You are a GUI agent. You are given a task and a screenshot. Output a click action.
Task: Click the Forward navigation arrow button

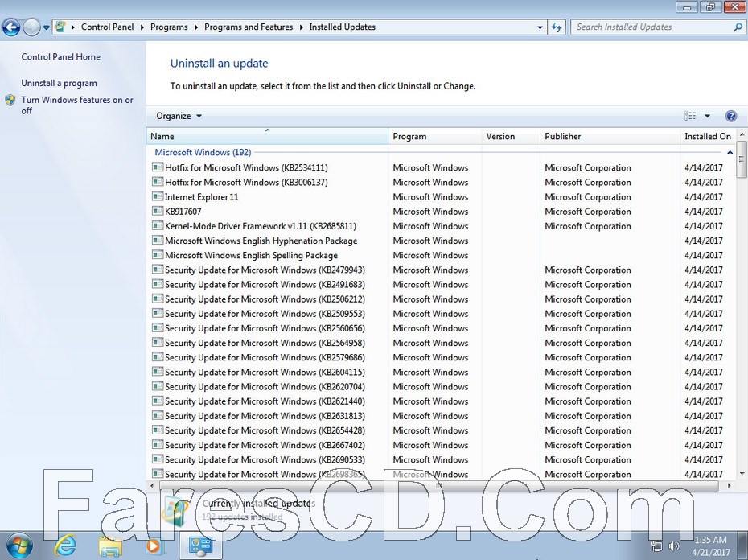[x=31, y=27]
